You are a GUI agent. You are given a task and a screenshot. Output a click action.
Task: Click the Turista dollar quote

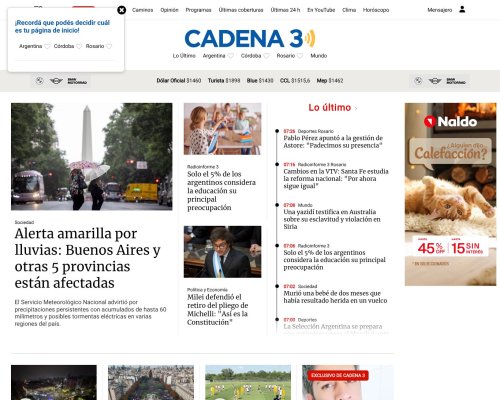pyautogui.click(x=224, y=81)
